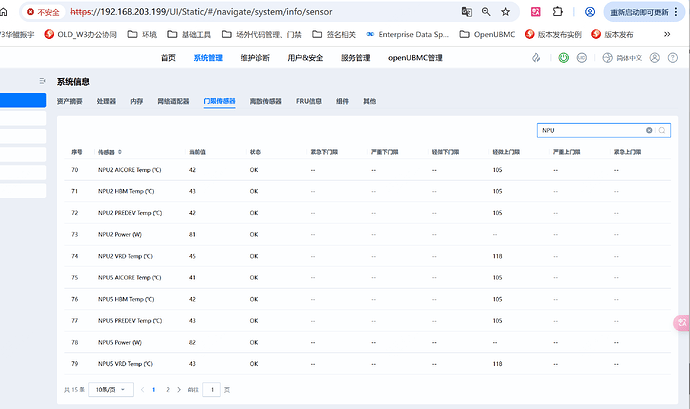Click the search magnifier in the filter box
Screen dimensions: 690x409
(662, 130)
